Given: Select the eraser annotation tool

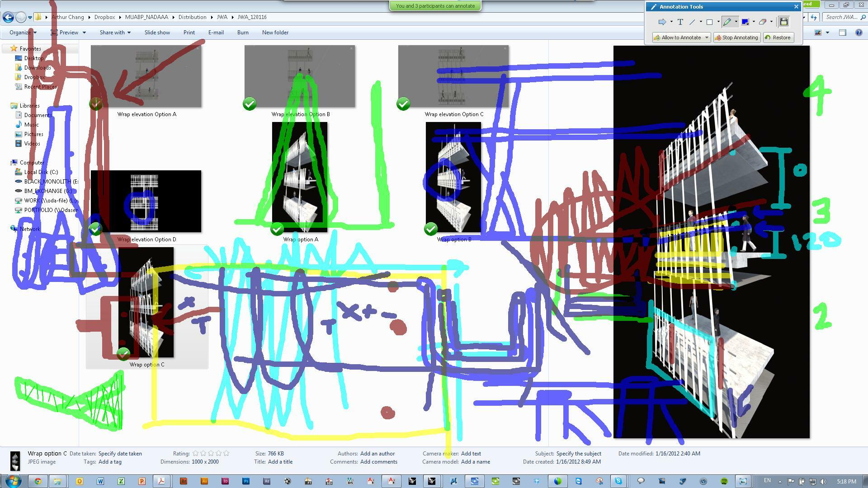Looking at the screenshot, I should [763, 22].
